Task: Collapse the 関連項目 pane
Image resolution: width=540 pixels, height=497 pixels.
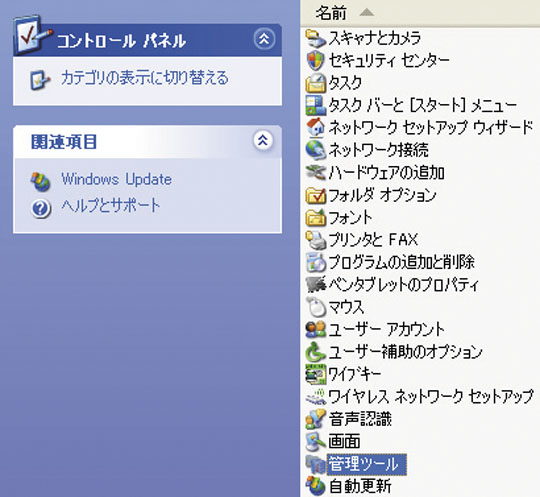Action: coord(263,140)
